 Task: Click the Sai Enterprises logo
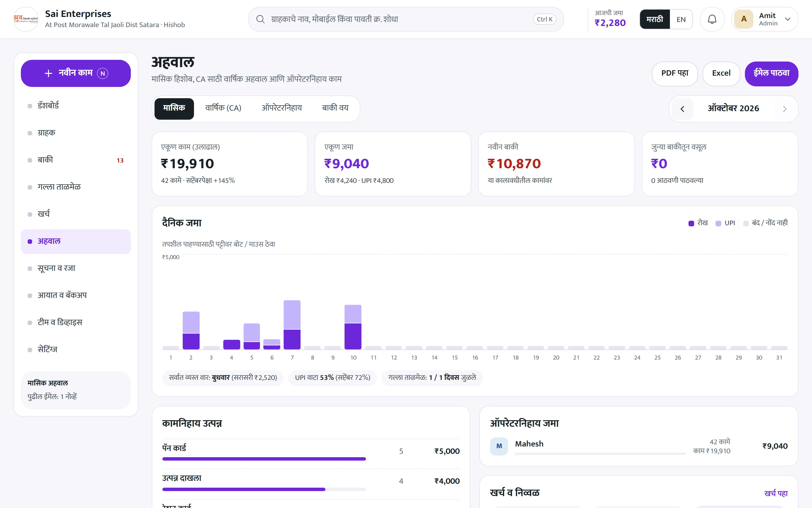[26, 19]
